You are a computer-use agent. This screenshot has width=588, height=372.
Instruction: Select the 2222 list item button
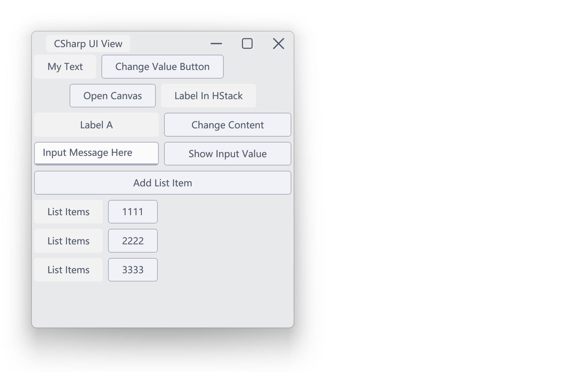(133, 241)
